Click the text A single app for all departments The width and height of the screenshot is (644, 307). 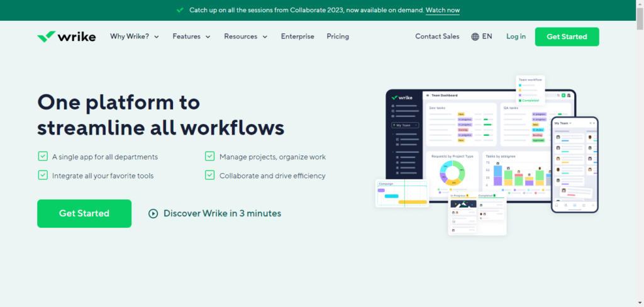105,157
